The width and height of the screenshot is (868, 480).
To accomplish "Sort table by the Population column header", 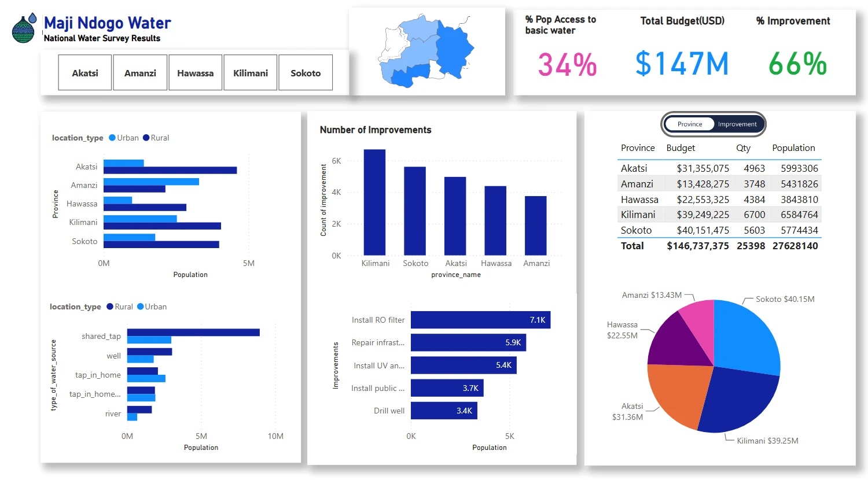I will [x=793, y=148].
